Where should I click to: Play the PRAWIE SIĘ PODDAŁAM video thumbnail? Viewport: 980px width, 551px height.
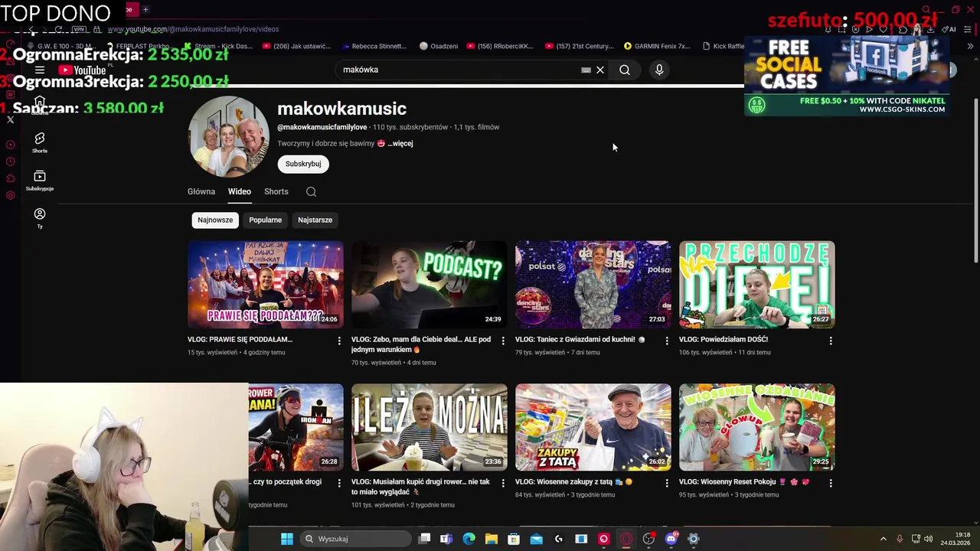[266, 285]
